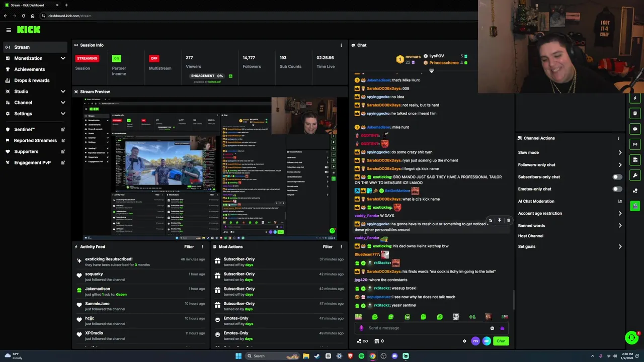Open Banned words chevron
This screenshot has width=644, height=362.
tap(620, 226)
